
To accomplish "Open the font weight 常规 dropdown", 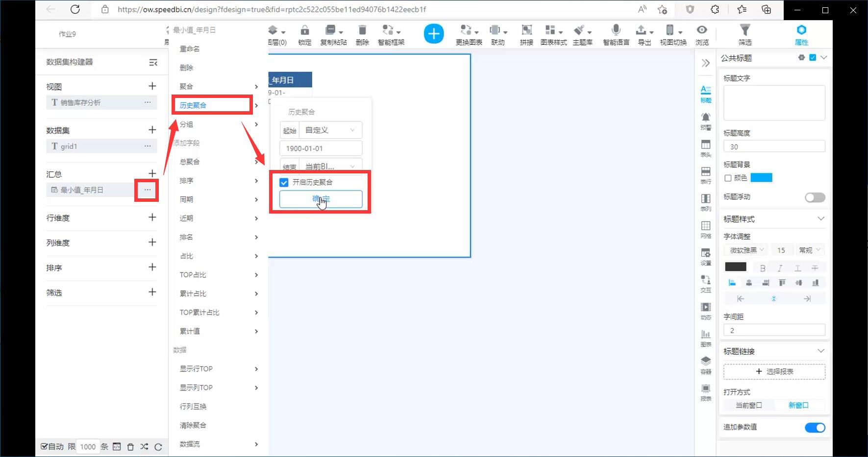I will coord(810,250).
